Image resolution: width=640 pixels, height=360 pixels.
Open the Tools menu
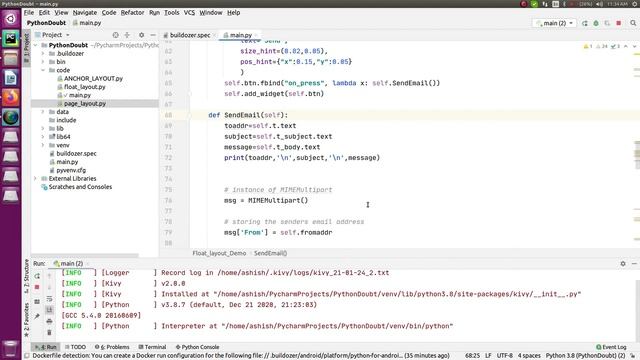(x=171, y=13)
